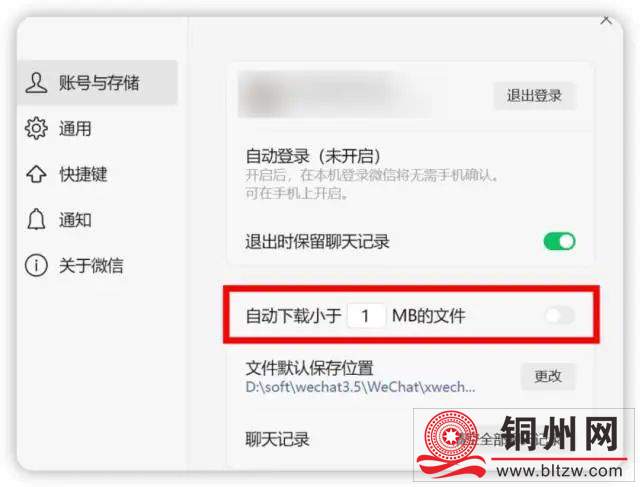Click the gear icon next to 通用
This screenshot has height=487, width=640.
point(36,129)
